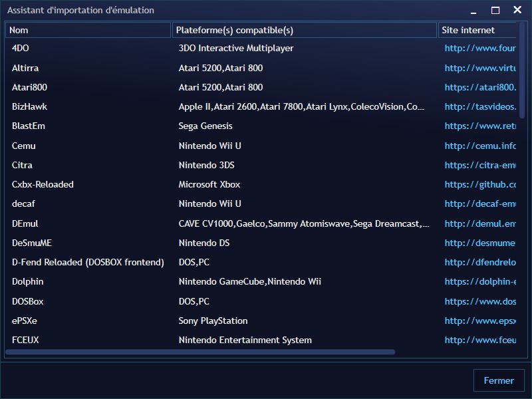532x399 pixels.
Task: Open the DeSmuME website link
Action: [480, 243]
